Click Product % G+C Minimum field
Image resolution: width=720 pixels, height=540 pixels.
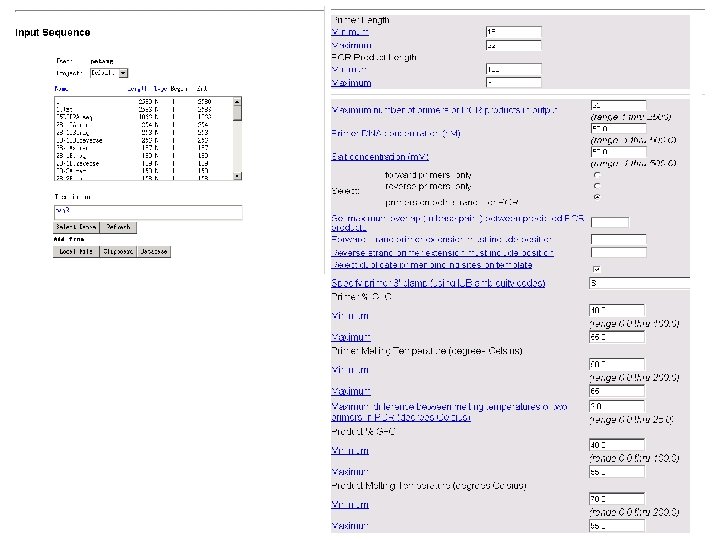[x=617, y=445]
